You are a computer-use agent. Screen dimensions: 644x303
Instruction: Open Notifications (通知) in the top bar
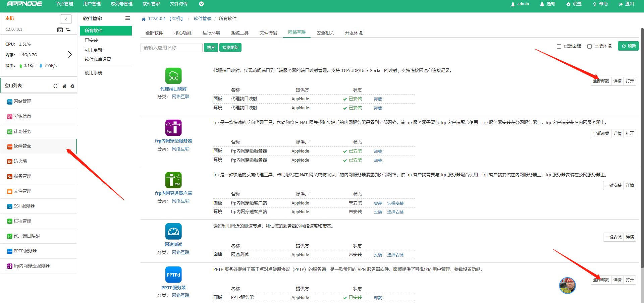pyautogui.click(x=547, y=4)
